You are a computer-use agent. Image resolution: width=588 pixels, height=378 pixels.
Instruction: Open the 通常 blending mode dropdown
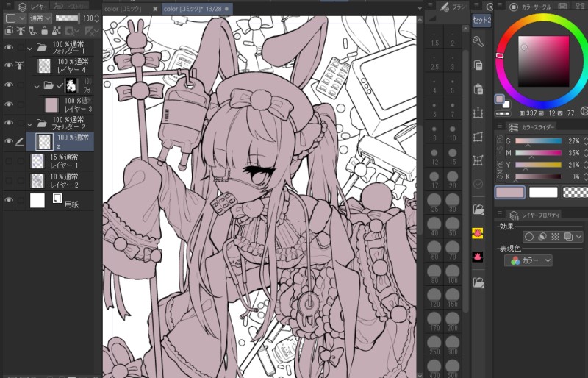[x=40, y=18]
